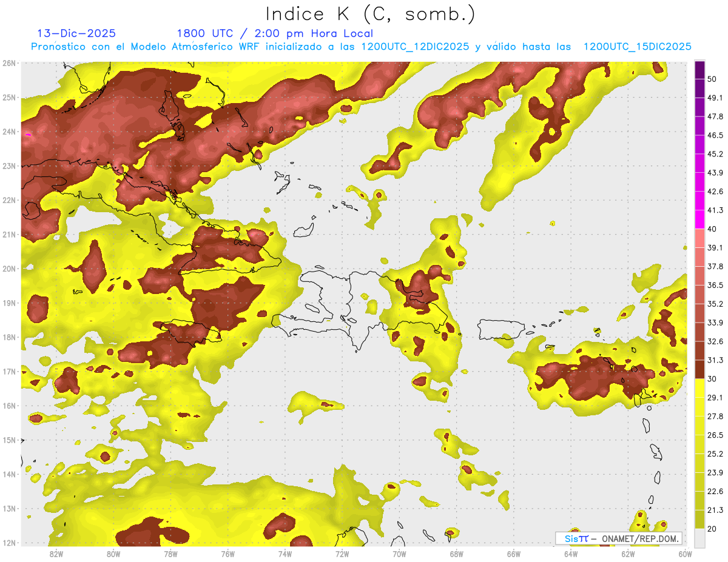
Task: Click the 60W longitude label
Action: (686, 554)
